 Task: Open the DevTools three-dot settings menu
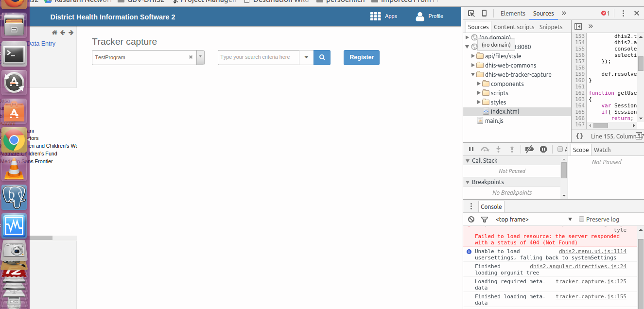tap(624, 14)
